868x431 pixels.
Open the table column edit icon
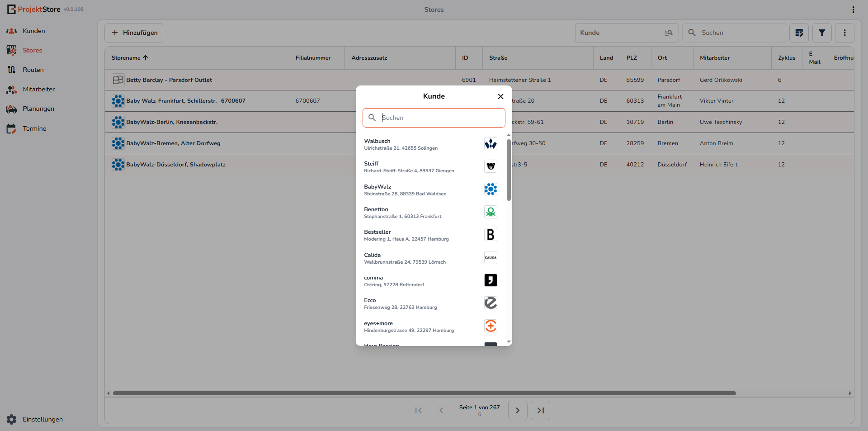pos(799,33)
